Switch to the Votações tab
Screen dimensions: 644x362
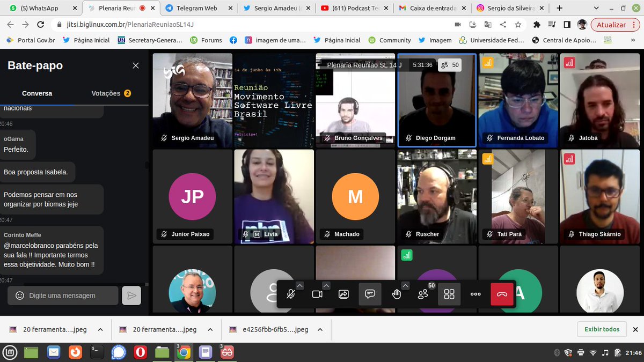click(x=111, y=93)
